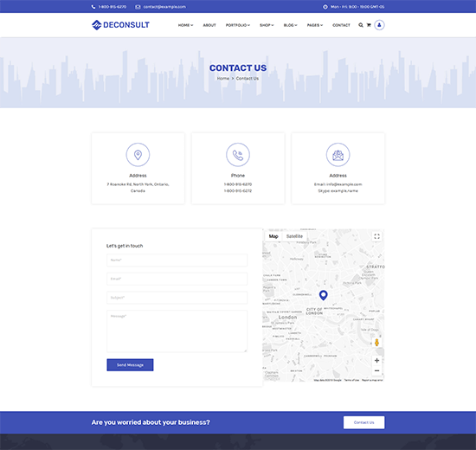
Task: Click the phone icon in top bar
Action: [93, 7]
